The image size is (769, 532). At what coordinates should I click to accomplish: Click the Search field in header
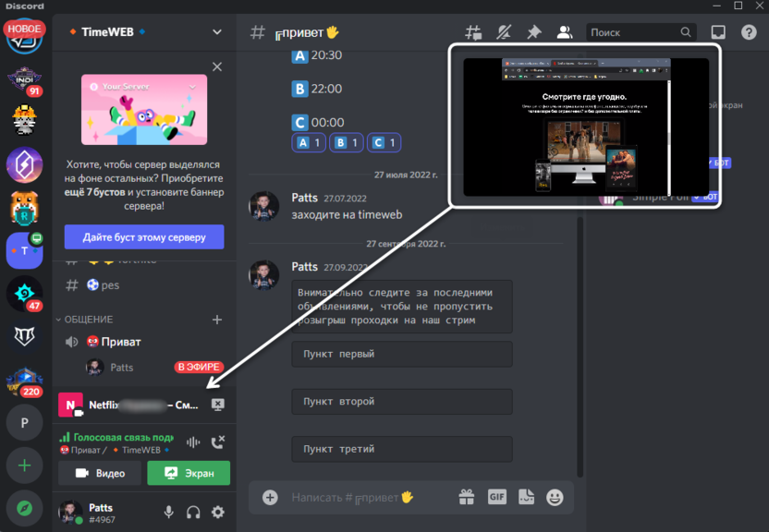(641, 32)
